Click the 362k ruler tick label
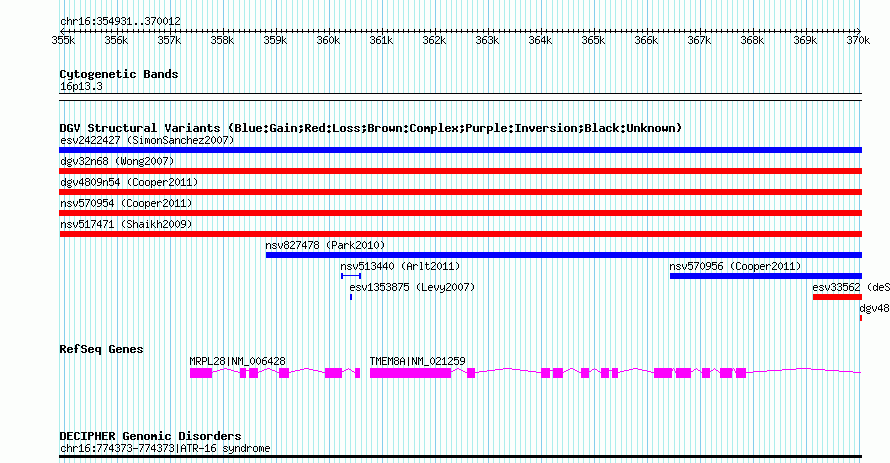 (434, 40)
